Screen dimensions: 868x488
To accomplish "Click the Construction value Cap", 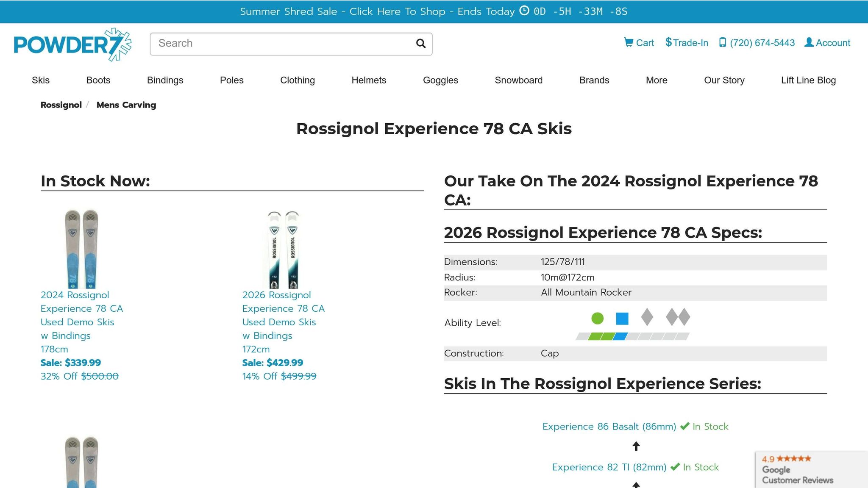I will tap(550, 353).
